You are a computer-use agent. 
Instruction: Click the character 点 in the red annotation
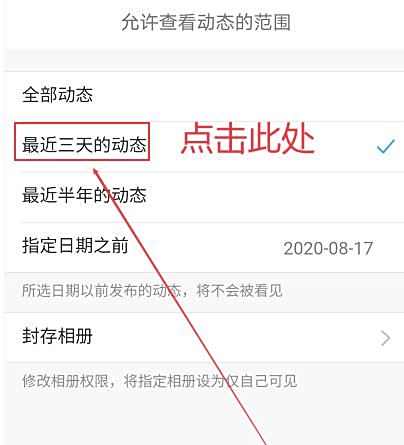pyautogui.click(x=198, y=138)
